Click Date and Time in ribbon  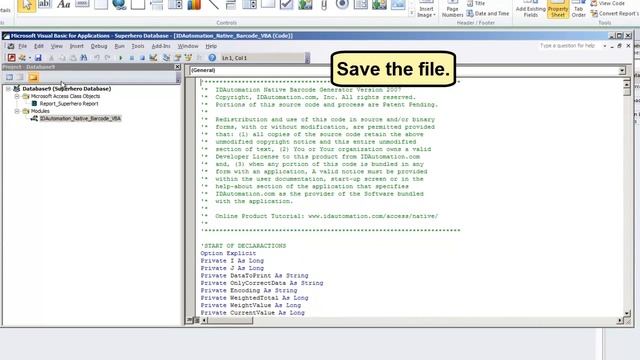[488, 13]
